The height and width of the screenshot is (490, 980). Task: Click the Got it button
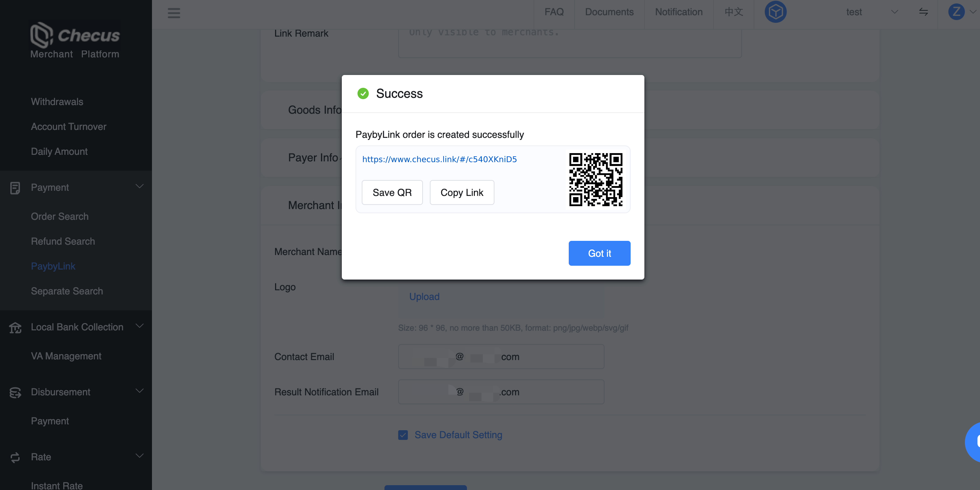pyautogui.click(x=599, y=253)
